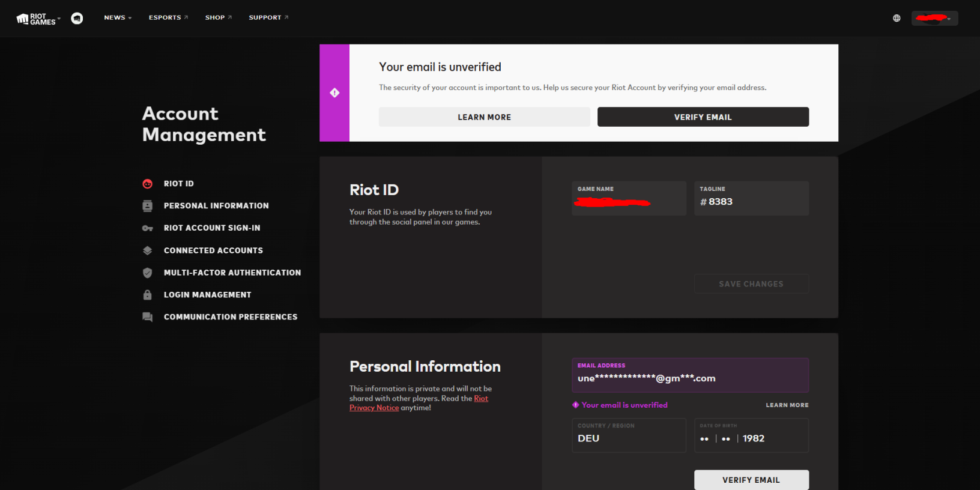Open the Support navigation link
Image resolution: width=980 pixels, height=490 pixels.
tap(268, 17)
